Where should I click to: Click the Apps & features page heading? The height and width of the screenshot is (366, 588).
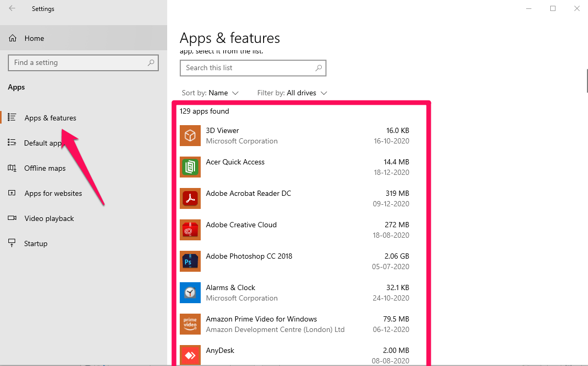(230, 38)
